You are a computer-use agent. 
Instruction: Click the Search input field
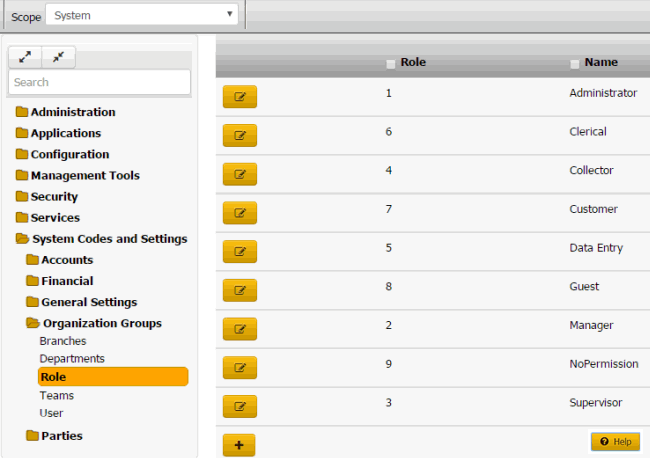(x=99, y=82)
